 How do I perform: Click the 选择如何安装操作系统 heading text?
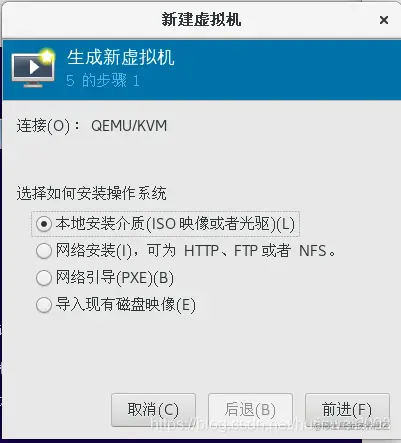coord(92,194)
